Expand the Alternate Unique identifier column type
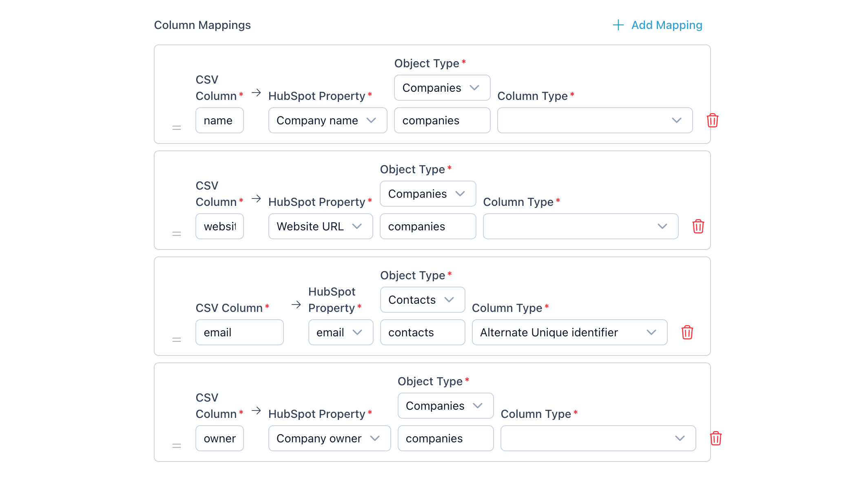Viewport: 868px width, 488px height. coord(569,332)
